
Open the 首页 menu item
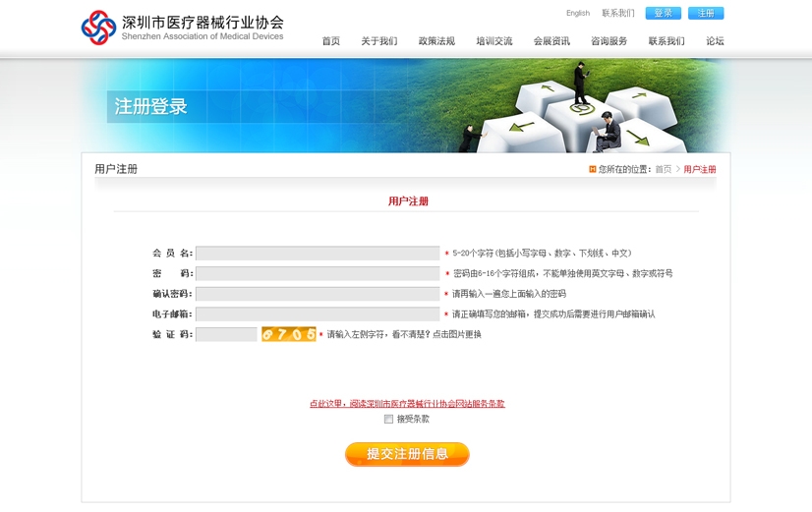pos(330,41)
